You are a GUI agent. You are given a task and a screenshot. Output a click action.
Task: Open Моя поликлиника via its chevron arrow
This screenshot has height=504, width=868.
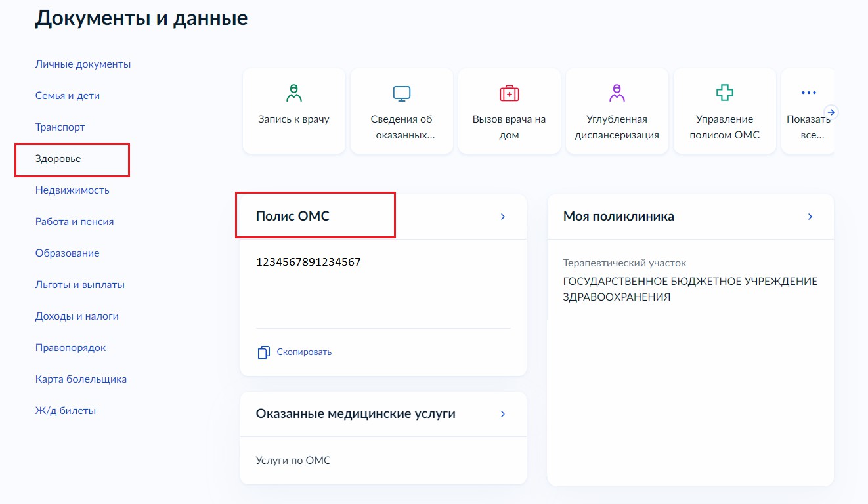pos(810,217)
